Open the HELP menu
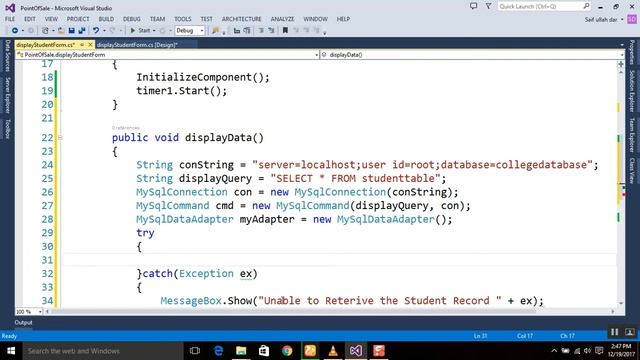The image size is (640, 360). tap(343, 19)
